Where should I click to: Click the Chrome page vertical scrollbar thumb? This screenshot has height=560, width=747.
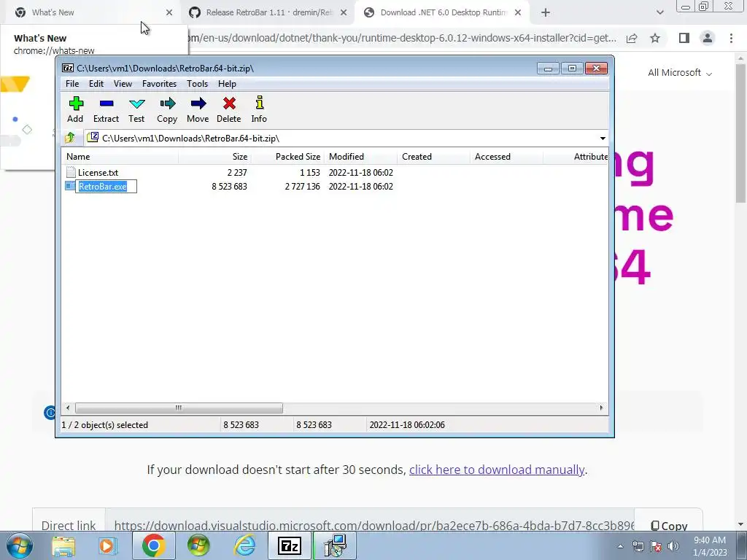740,133
